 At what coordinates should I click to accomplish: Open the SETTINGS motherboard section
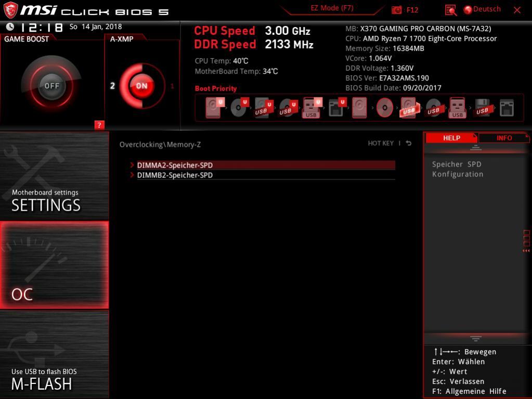54,175
